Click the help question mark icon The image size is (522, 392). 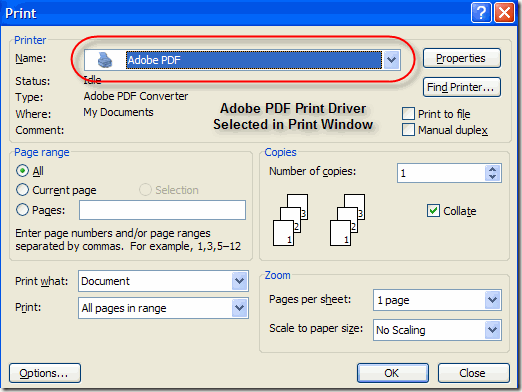point(481,13)
